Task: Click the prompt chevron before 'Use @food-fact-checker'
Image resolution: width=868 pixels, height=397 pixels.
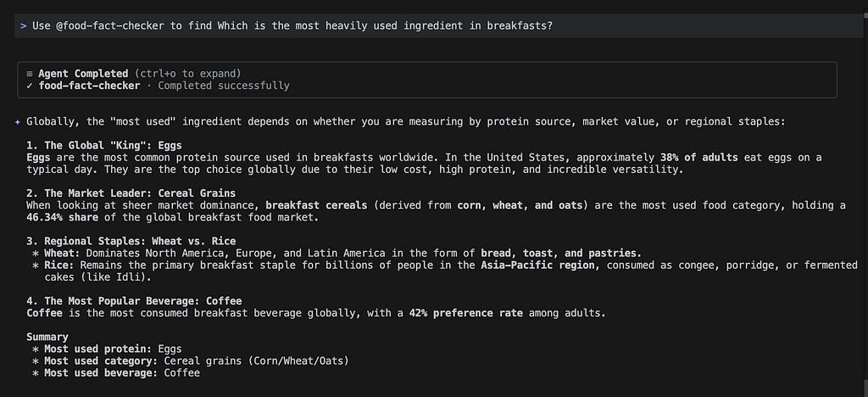Action: [23, 26]
